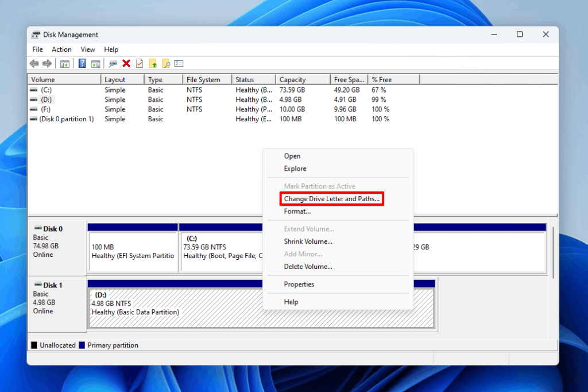Click the black Unallocated legend swatch
588x392 pixels.
[x=34, y=345]
